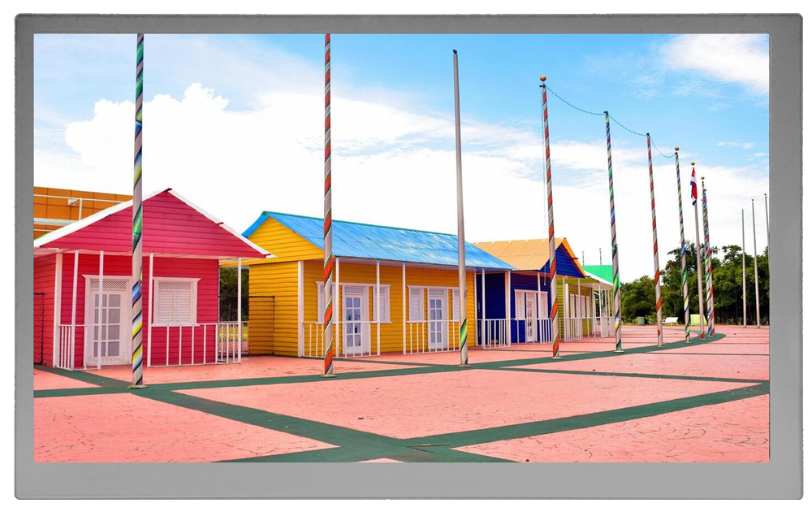Click the pink house's white front door

pos(107,321)
